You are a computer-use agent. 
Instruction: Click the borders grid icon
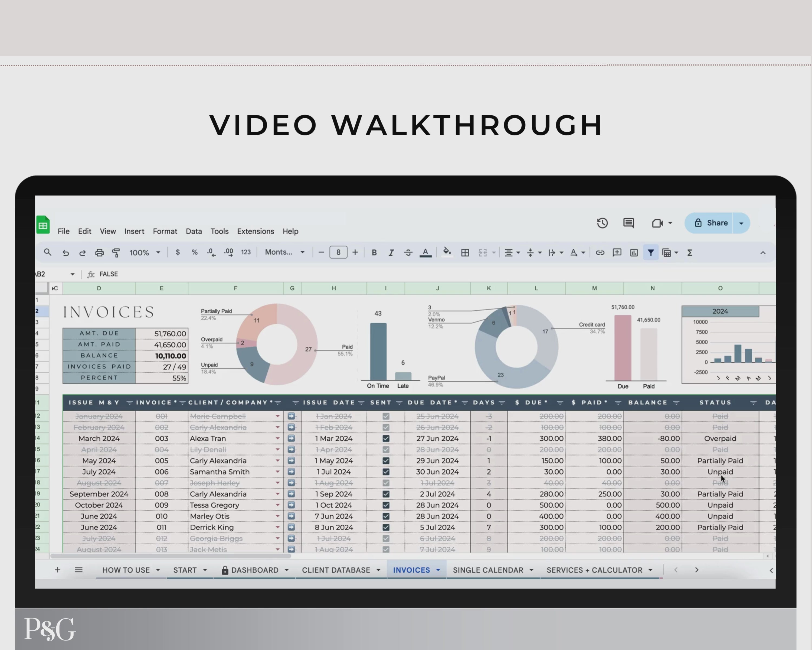465,252
